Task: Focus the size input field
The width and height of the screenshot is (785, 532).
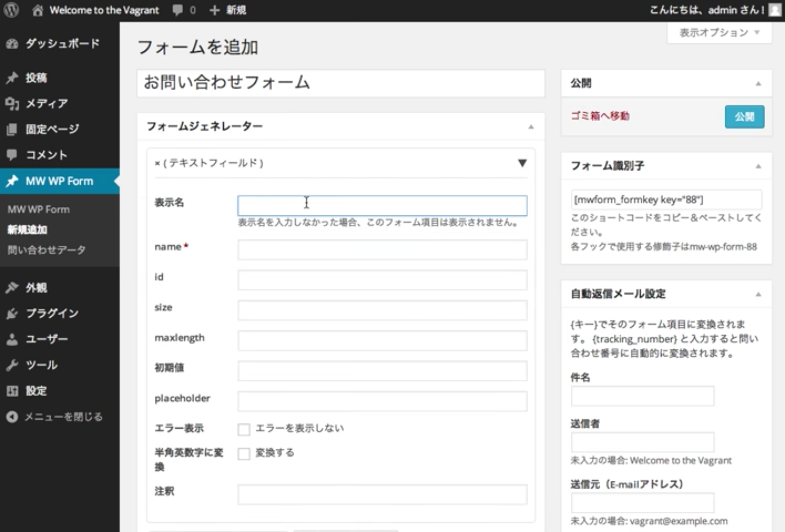Action: pyautogui.click(x=382, y=310)
